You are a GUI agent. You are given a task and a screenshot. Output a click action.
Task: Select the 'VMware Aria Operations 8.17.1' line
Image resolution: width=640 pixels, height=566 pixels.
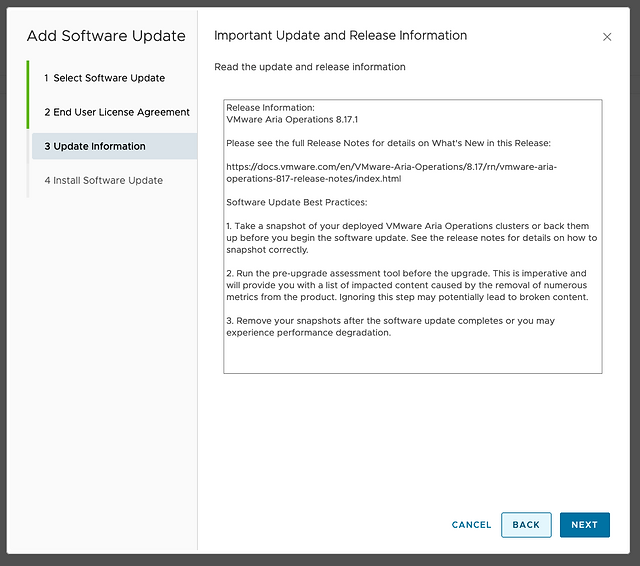pyautogui.click(x=292, y=120)
